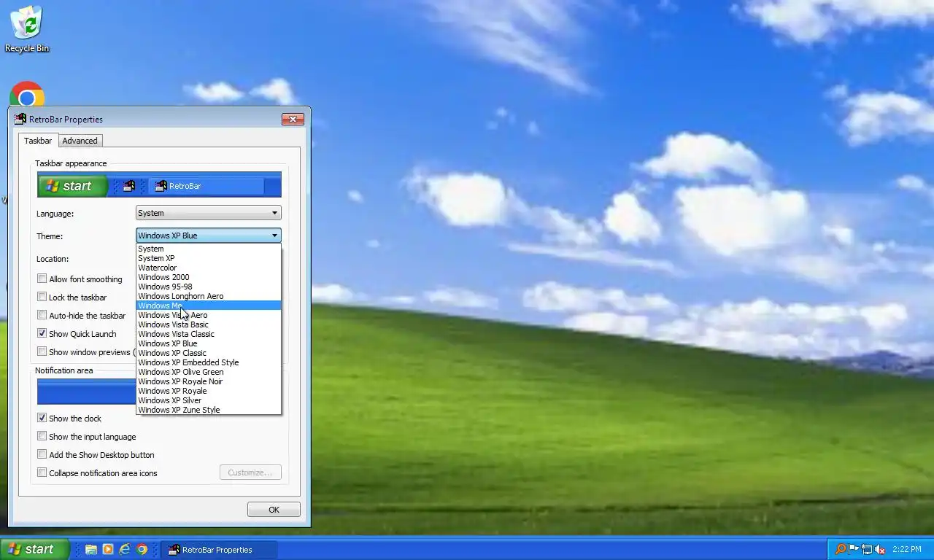Close the RetroBar Properties dialog
This screenshot has width=934, height=560.
[293, 119]
